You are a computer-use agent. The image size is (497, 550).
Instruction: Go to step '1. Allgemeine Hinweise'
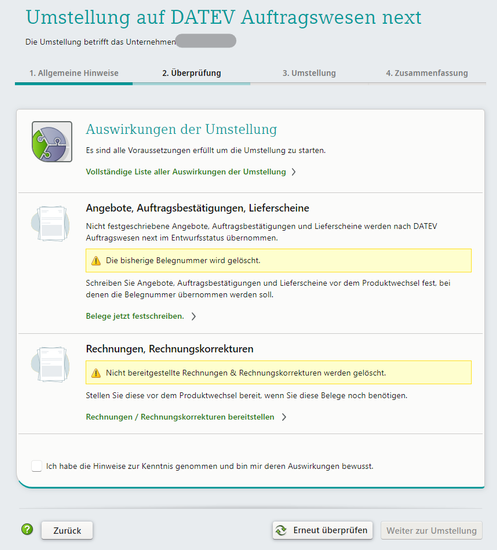click(x=74, y=73)
